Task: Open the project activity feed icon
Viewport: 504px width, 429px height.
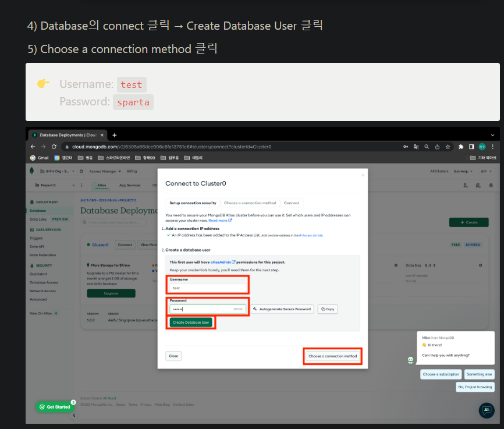Action: pos(478,185)
